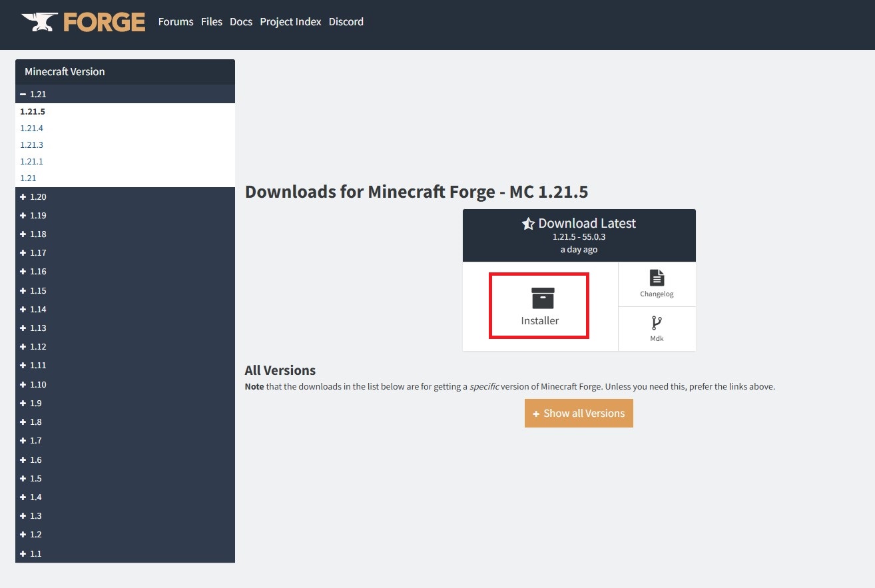Expand the 1.10 version group
Image resolution: width=875 pixels, height=588 pixels.
(x=125, y=384)
